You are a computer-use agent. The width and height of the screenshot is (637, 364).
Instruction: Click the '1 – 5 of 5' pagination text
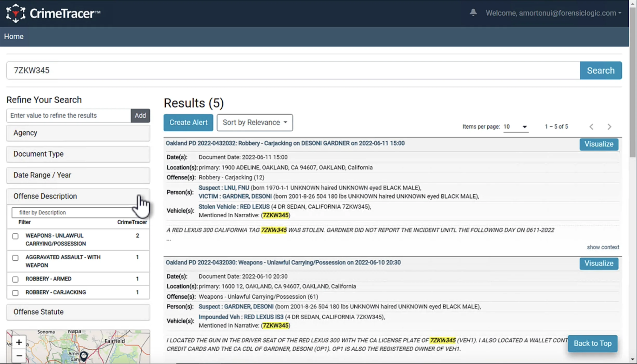556,127
